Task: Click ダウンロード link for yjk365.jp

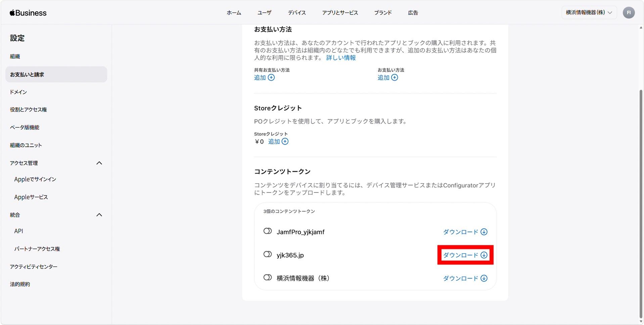Action: pos(461,255)
